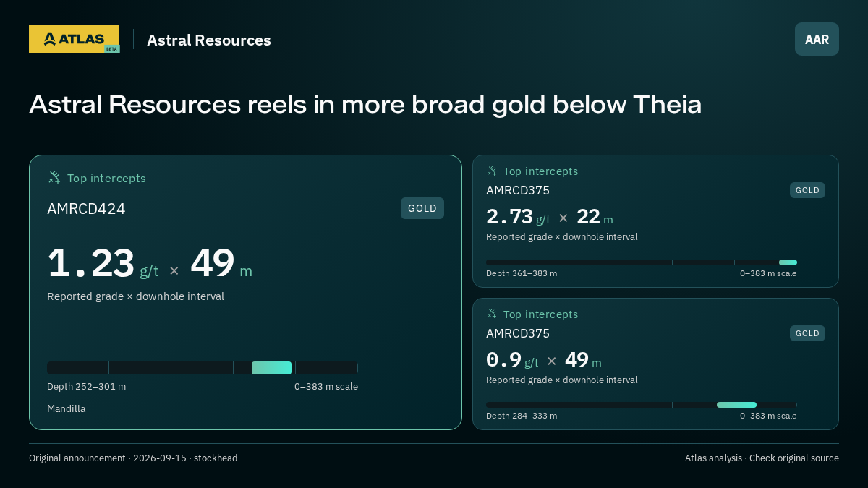This screenshot has width=868, height=488.
Task: Click drill icon in the AMRCD424 card
Action: click(x=54, y=177)
